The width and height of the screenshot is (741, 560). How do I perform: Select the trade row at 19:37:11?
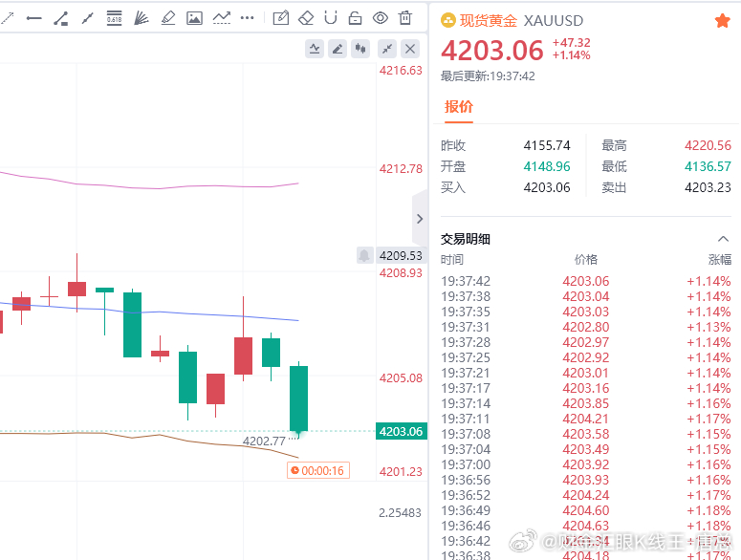tap(586, 419)
